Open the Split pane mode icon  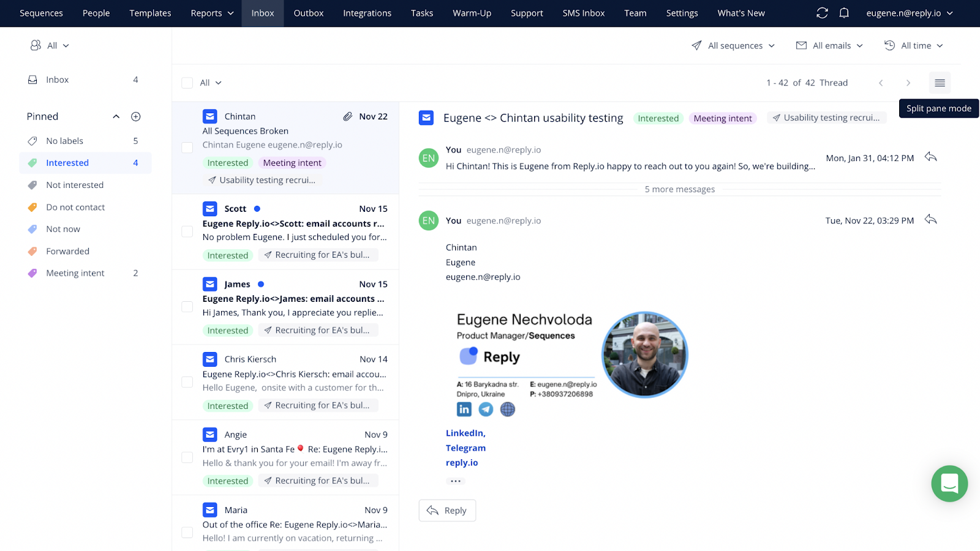[939, 83]
